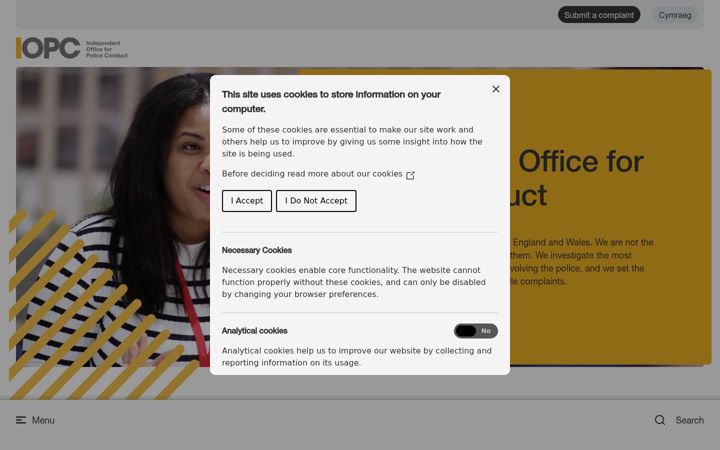This screenshot has width=720, height=450.
Task: Click the hamburger Menu icon
Action: (21, 420)
